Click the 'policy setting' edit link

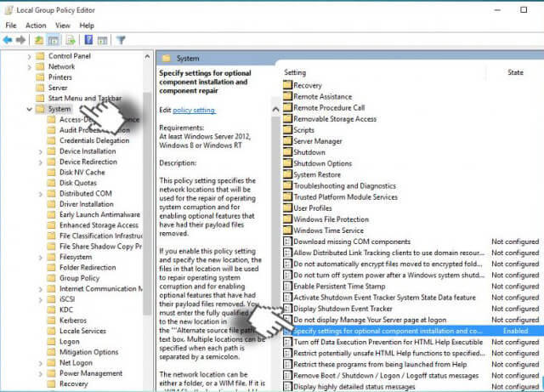click(195, 111)
